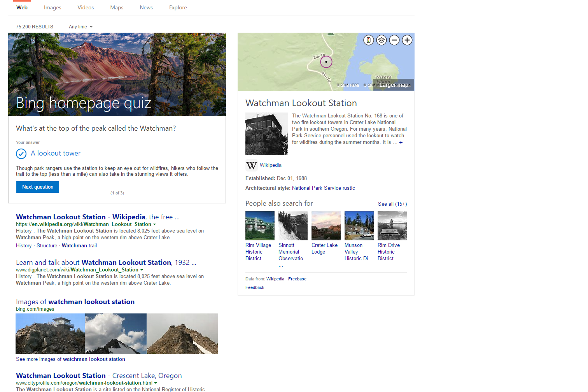Zoom out the map with minus icon
This screenshot has height=392, width=588.
pyautogui.click(x=394, y=40)
